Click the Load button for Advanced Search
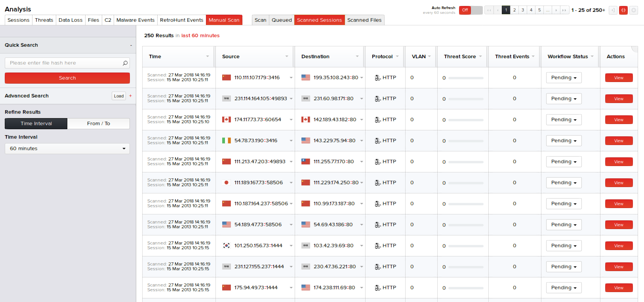 [x=119, y=96]
